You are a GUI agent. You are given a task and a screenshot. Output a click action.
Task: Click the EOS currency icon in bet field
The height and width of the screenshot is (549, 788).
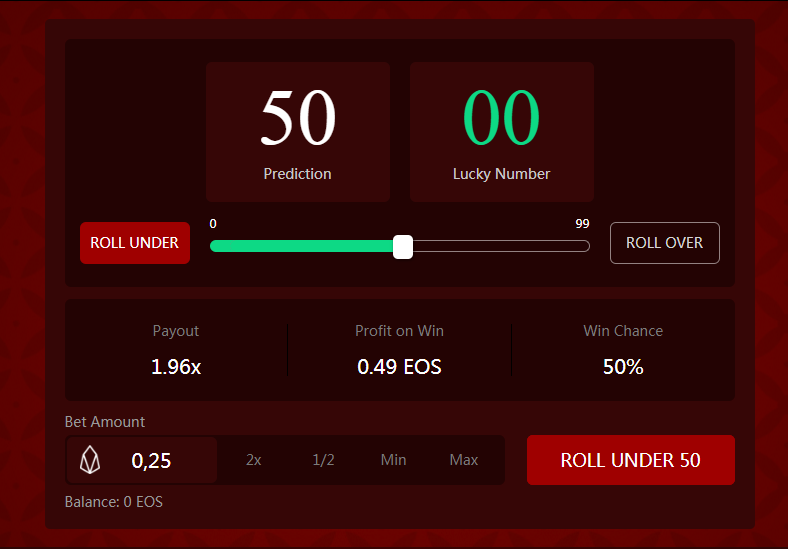pyautogui.click(x=90, y=460)
